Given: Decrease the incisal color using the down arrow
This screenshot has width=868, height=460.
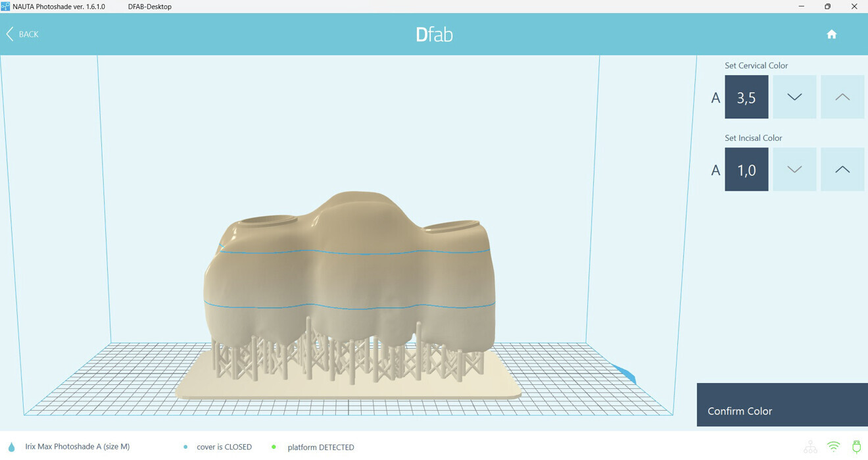Looking at the screenshot, I should pyautogui.click(x=794, y=169).
